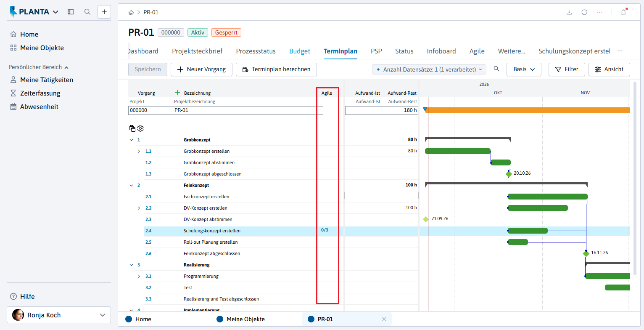Toggle the sidebar panel icon
This screenshot has width=644, height=330.
pos(71,12)
